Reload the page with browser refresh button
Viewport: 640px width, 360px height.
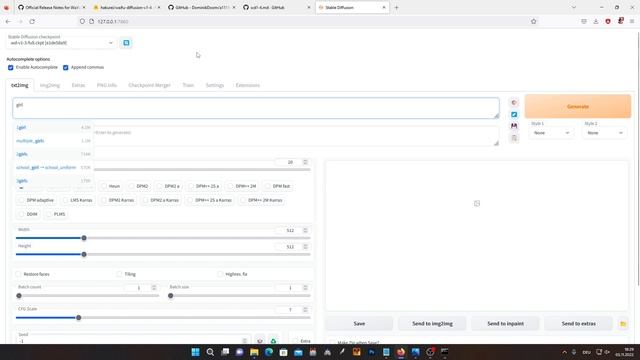32,21
